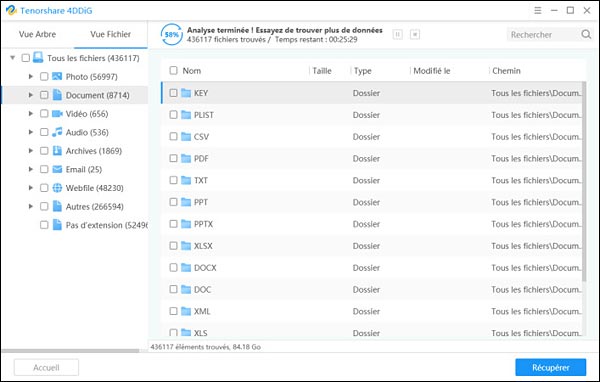The width and height of the screenshot is (600, 382).
Task: Click the Pas d'extension file icon
Action: coord(57,225)
